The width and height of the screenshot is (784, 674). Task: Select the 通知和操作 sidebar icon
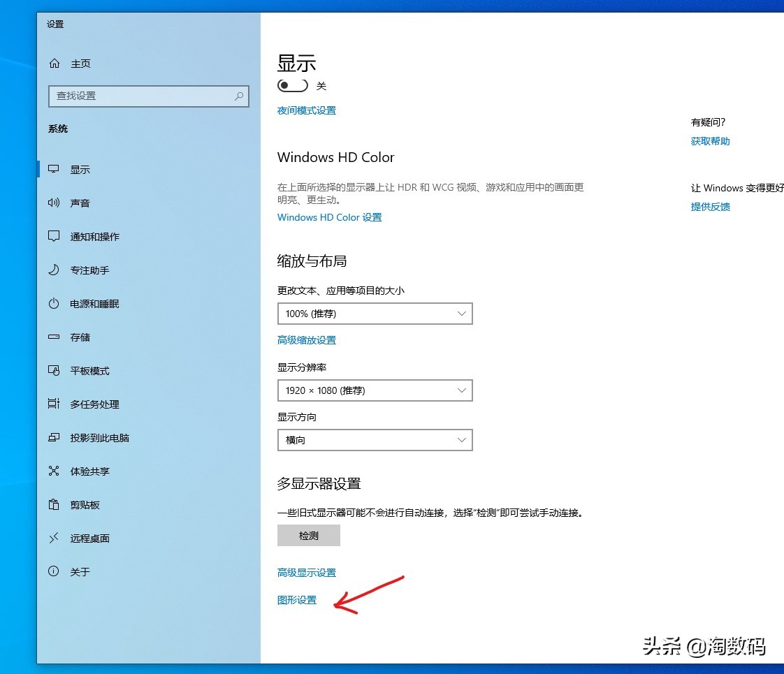click(x=54, y=236)
